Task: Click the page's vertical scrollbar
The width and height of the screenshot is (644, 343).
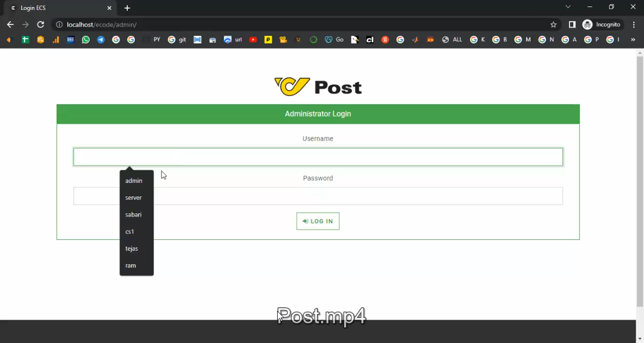Action: [x=640, y=179]
